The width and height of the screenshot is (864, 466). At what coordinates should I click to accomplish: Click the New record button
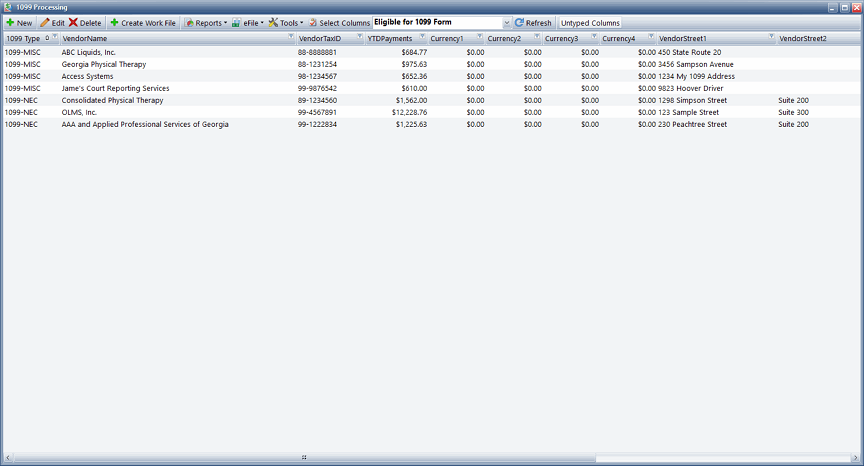point(19,23)
